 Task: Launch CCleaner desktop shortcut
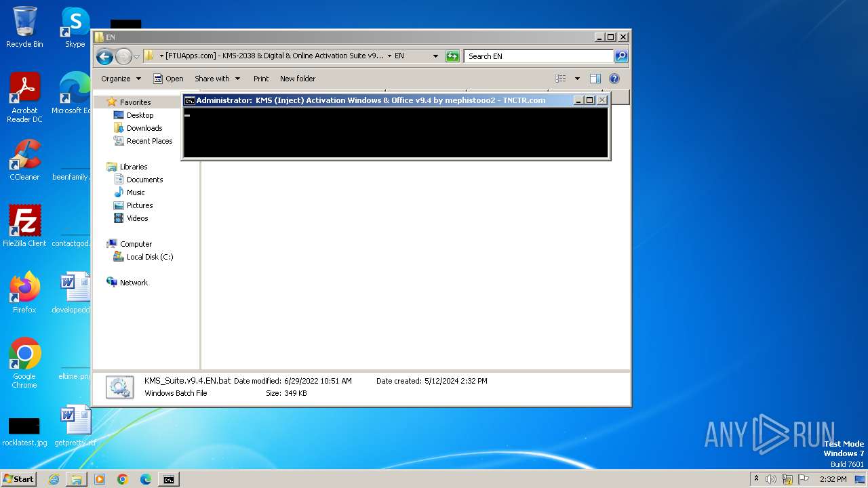click(x=24, y=160)
